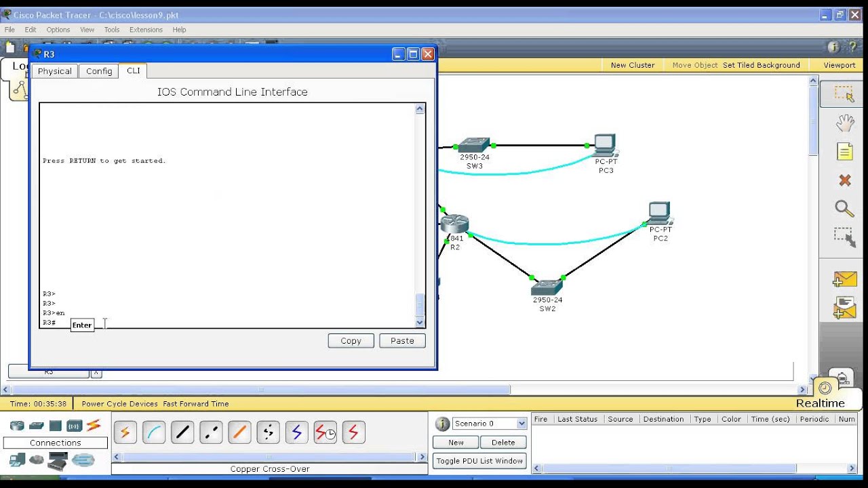Open the Options menu
Viewport: 868px width, 488px height.
58,30
